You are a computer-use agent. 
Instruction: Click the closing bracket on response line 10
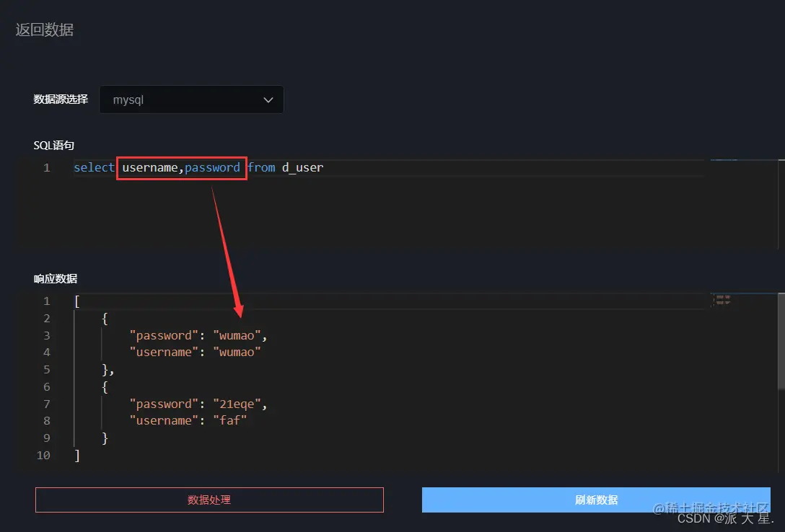(77, 456)
